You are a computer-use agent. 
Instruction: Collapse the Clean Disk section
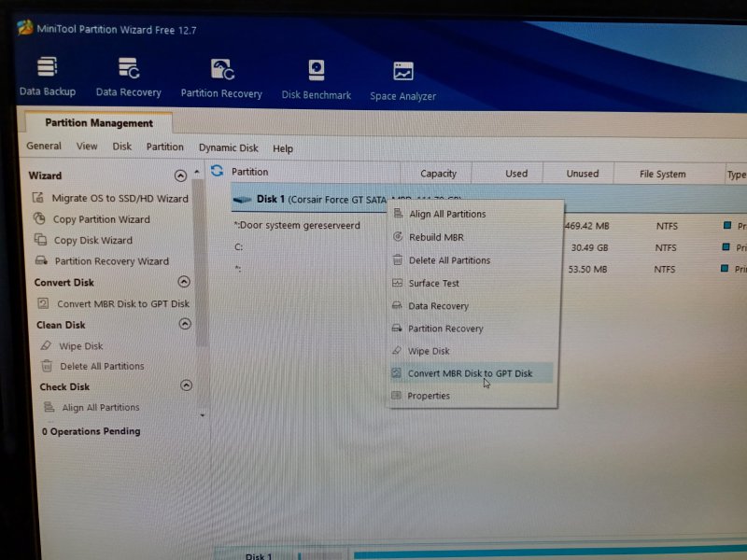pos(184,325)
